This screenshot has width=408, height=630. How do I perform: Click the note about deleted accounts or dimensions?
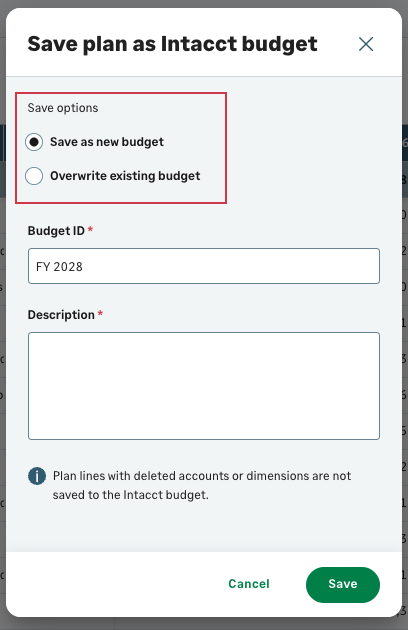coord(202,485)
